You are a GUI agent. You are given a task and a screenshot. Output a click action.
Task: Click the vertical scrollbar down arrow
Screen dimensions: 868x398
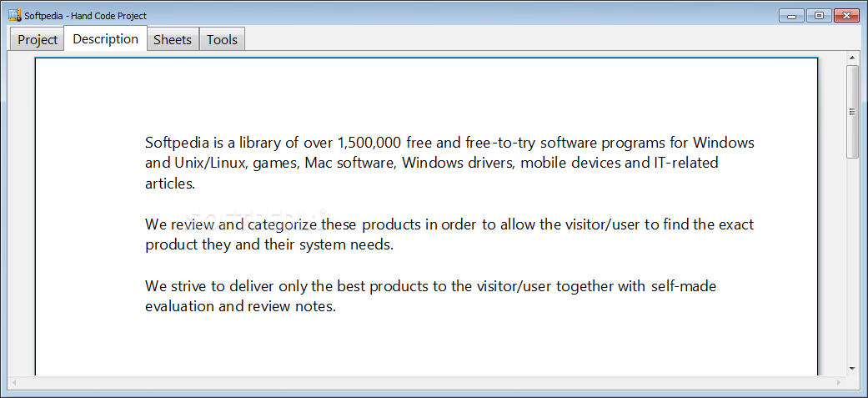pos(852,368)
